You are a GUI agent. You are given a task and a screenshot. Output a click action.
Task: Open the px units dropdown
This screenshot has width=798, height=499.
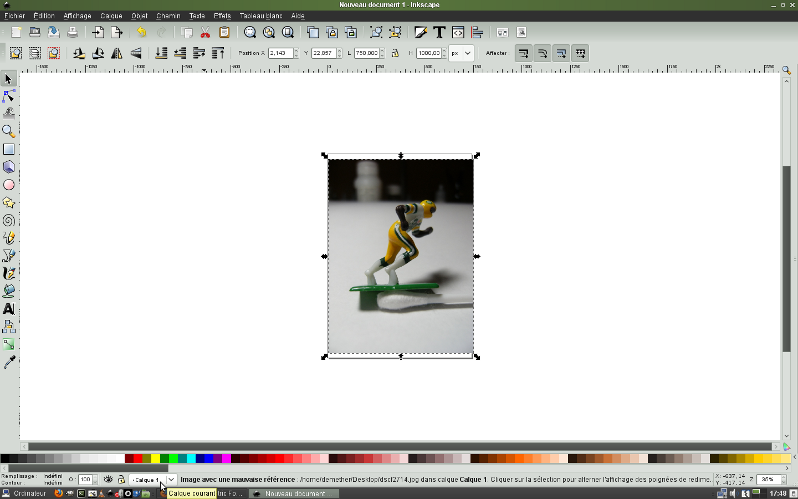click(x=461, y=53)
